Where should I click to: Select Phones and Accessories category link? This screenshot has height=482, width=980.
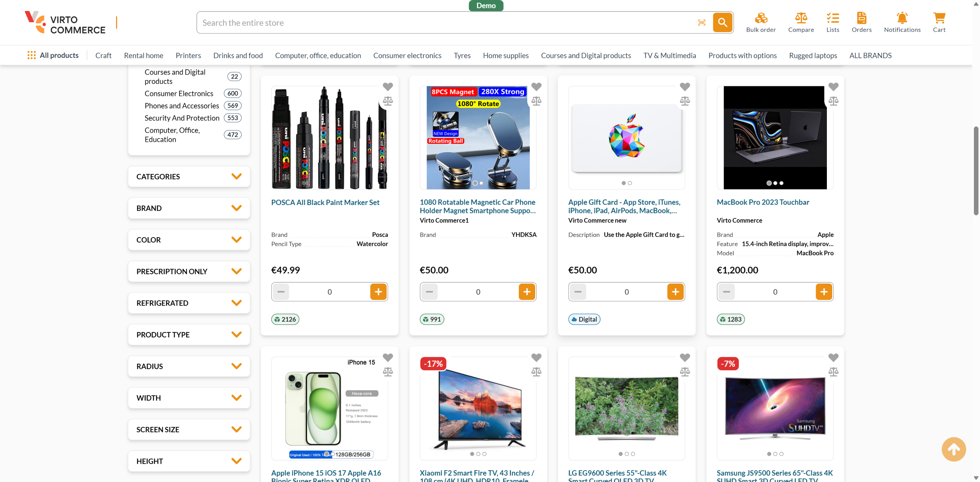tap(181, 106)
